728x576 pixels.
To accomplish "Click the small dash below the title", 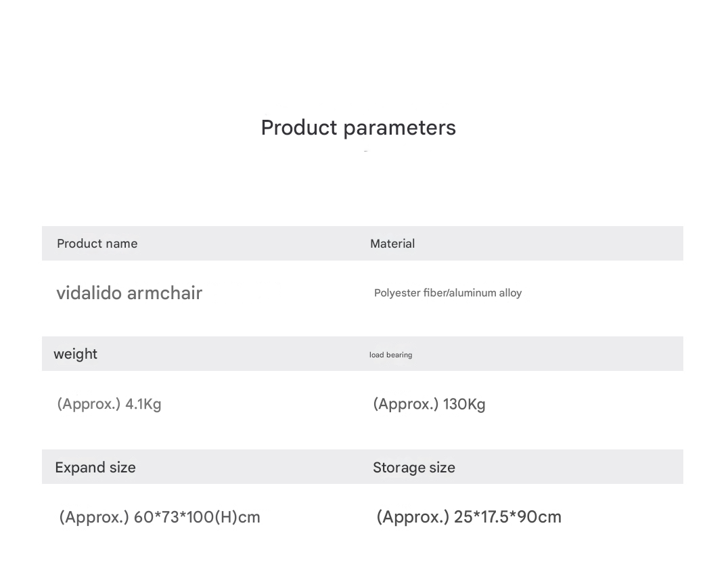I will point(366,152).
